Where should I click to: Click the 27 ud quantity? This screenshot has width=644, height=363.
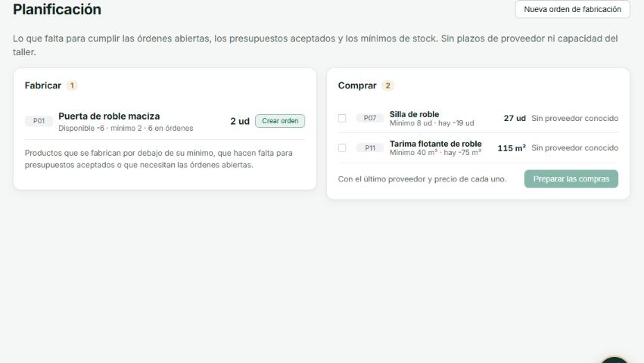(x=515, y=118)
